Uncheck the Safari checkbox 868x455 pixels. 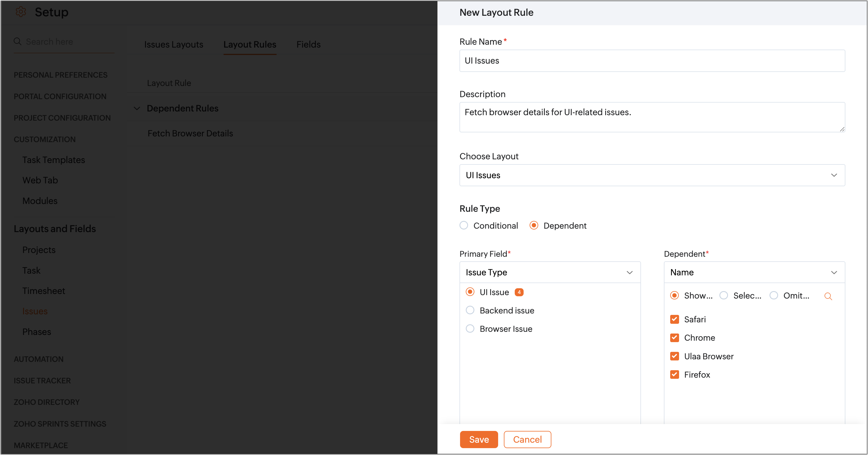tap(674, 319)
